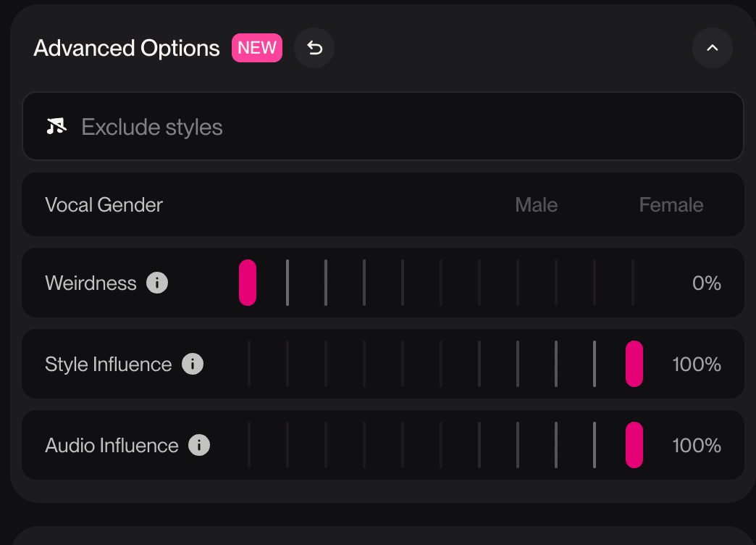Click the Weirdness 0% value
756x545 pixels.
pyautogui.click(x=706, y=283)
